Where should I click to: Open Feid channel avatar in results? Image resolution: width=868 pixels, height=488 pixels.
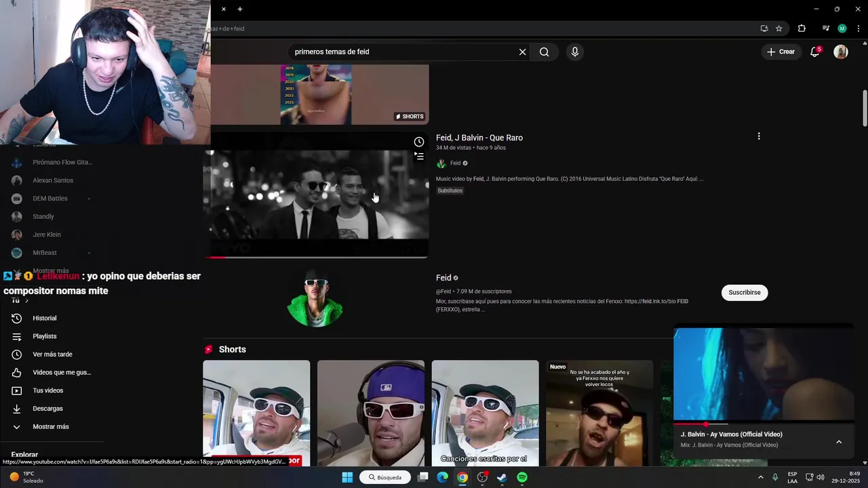click(316, 298)
